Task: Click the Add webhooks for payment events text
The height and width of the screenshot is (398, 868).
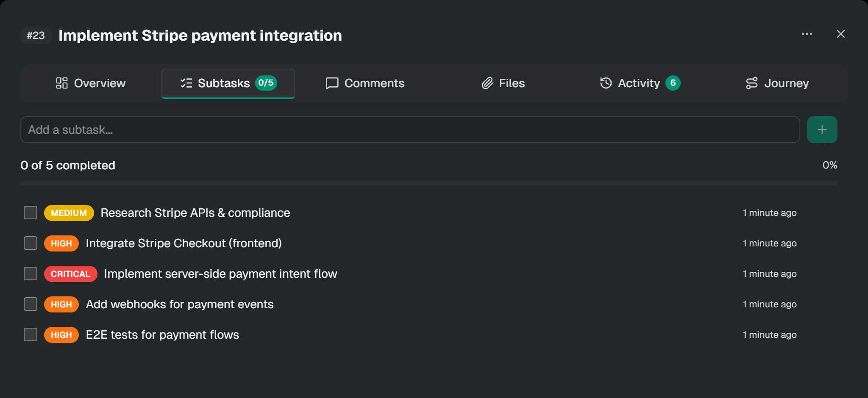Action: [180, 304]
